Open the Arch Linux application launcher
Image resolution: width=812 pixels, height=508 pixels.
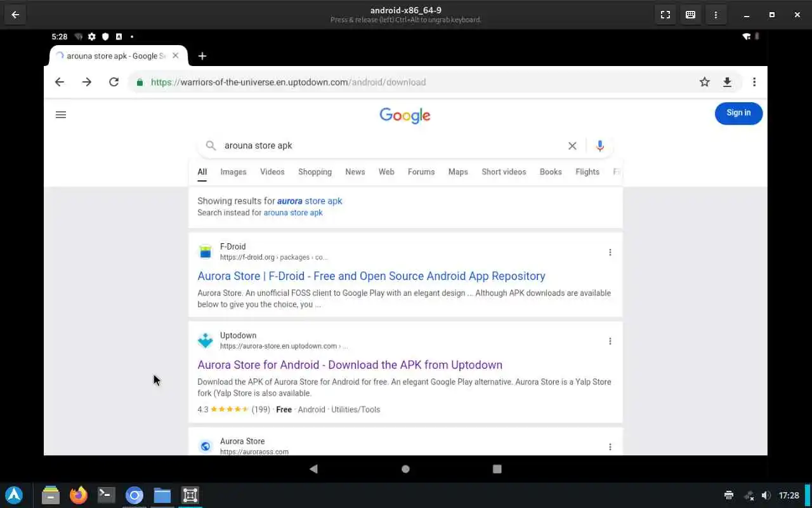click(14, 495)
